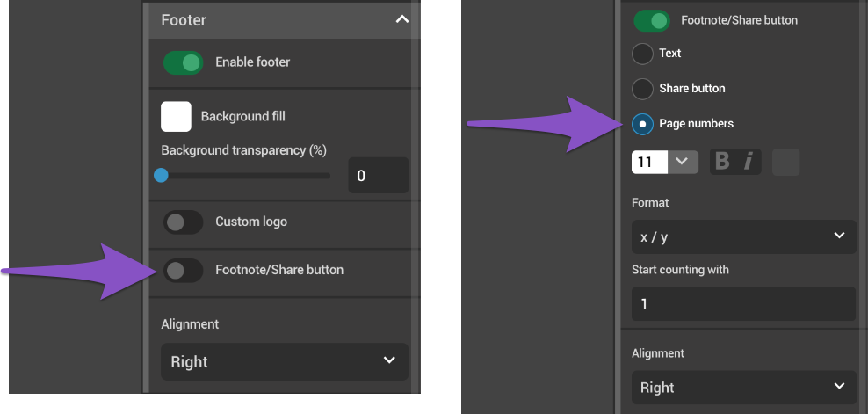Turn on Footnote/Share button in left panel
Viewport: 868px width, 414px height.
coord(183,270)
